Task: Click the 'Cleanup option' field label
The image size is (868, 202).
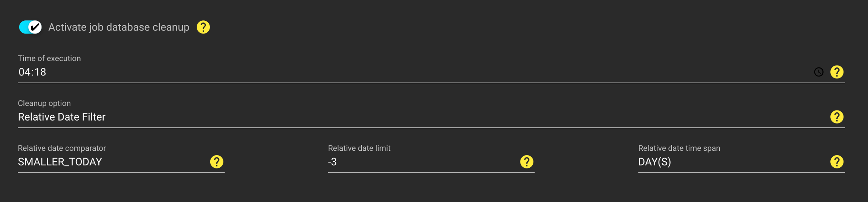Action: [44, 103]
